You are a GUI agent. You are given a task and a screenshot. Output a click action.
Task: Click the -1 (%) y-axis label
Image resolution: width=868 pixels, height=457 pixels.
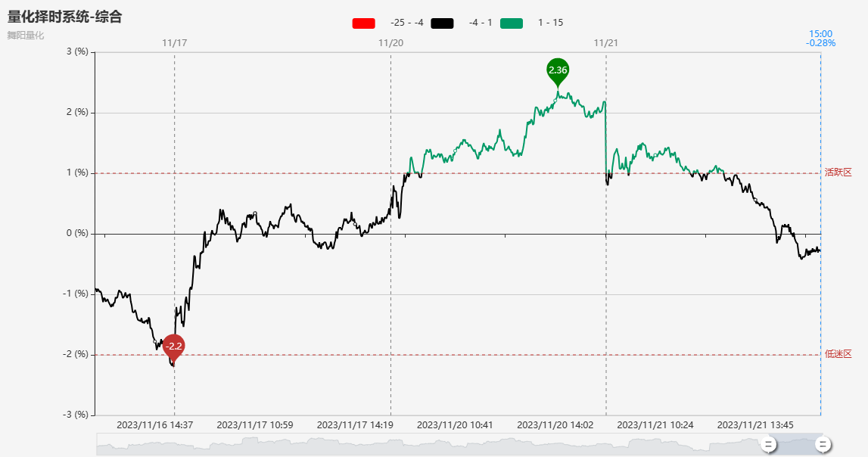[76, 294]
